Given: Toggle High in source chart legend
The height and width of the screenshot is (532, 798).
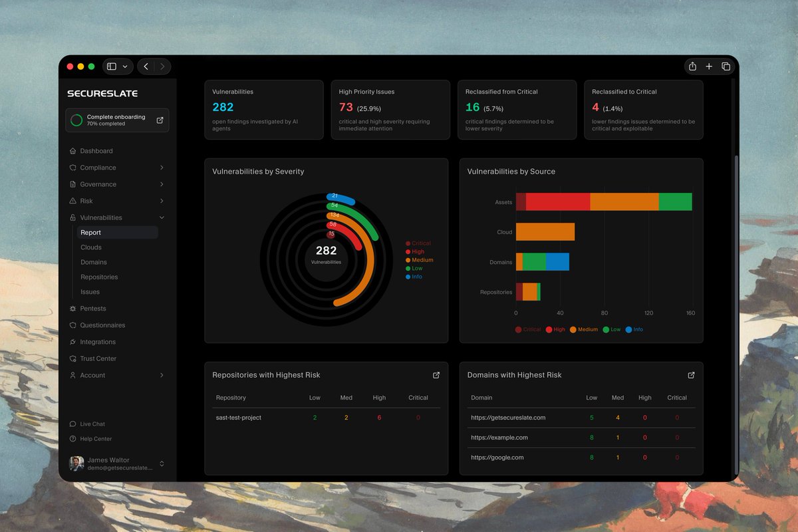Looking at the screenshot, I should (x=555, y=330).
